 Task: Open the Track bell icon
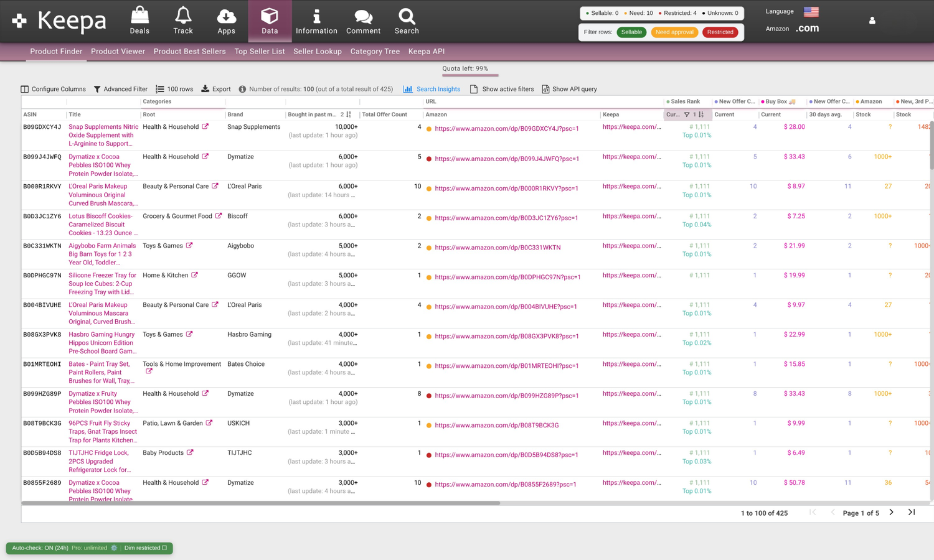pyautogui.click(x=183, y=16)
